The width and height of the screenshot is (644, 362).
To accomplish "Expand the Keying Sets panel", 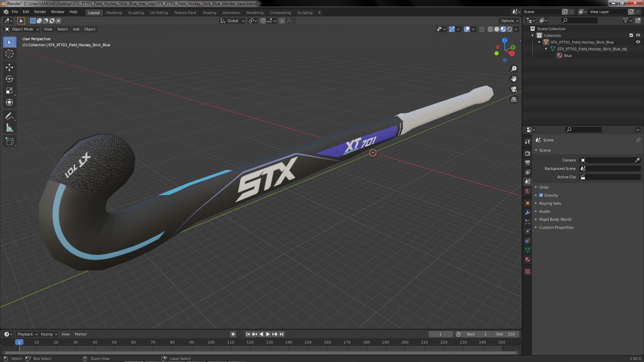I will click(550, 203).
